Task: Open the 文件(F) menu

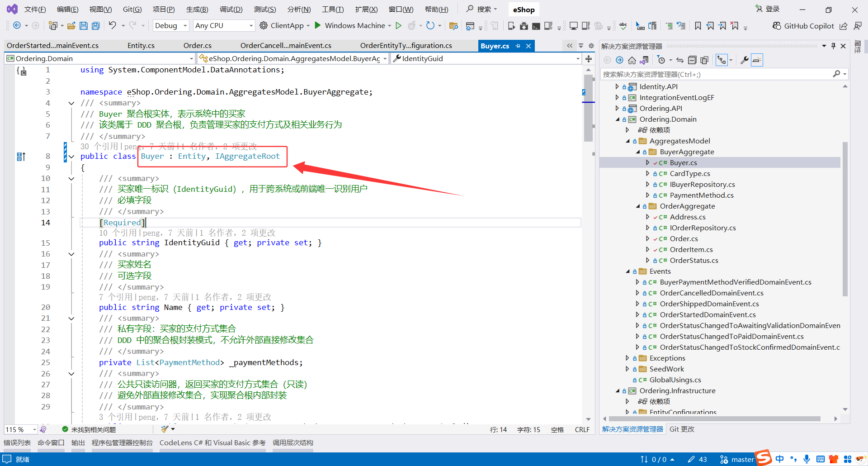Action: click(35, 10)
